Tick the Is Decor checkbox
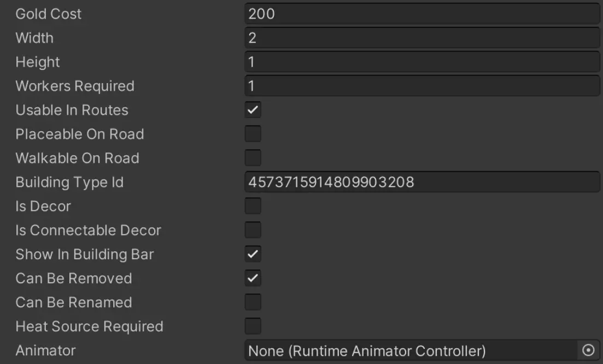603x364 pixels. (253, 206)
